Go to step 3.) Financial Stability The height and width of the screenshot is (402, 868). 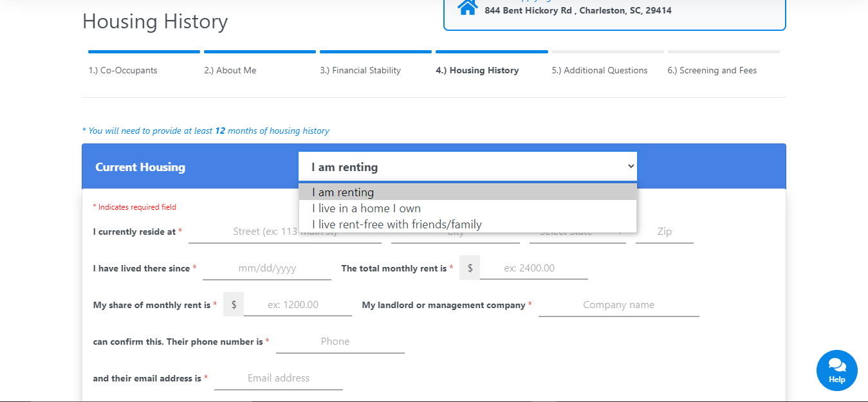click(360, 70)
